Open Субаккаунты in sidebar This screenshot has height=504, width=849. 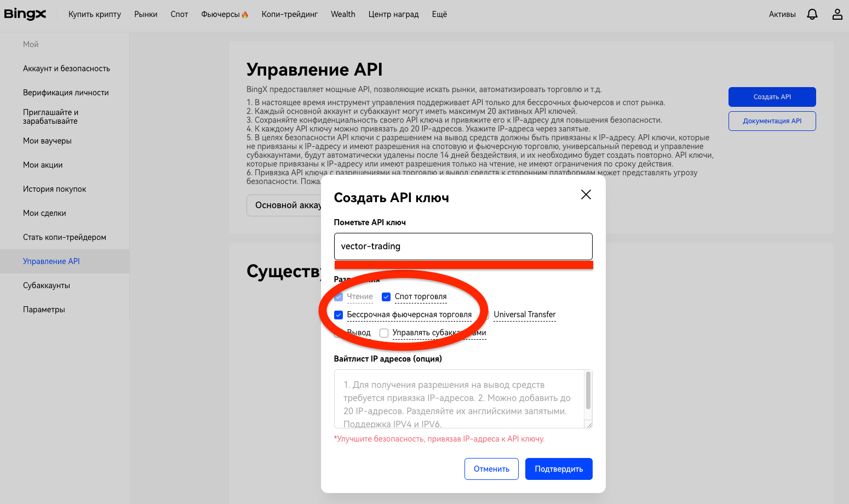tap(47, 285)
